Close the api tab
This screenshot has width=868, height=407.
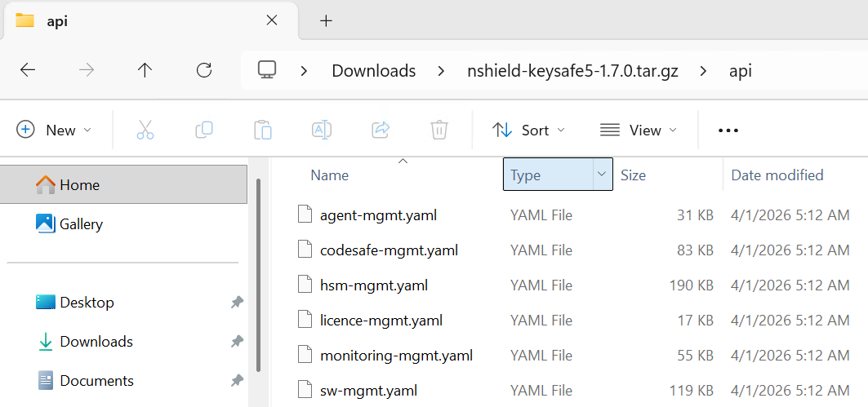(271, 20)
